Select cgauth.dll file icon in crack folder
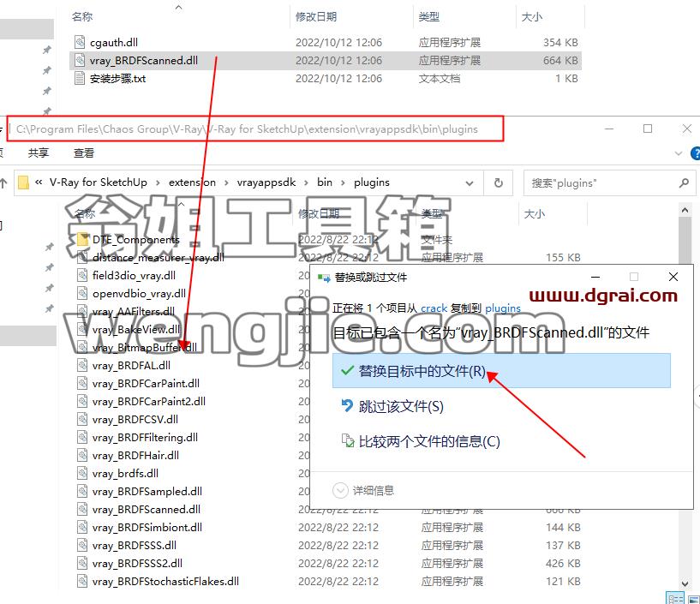Screen dimensions: 700x604 80,43
